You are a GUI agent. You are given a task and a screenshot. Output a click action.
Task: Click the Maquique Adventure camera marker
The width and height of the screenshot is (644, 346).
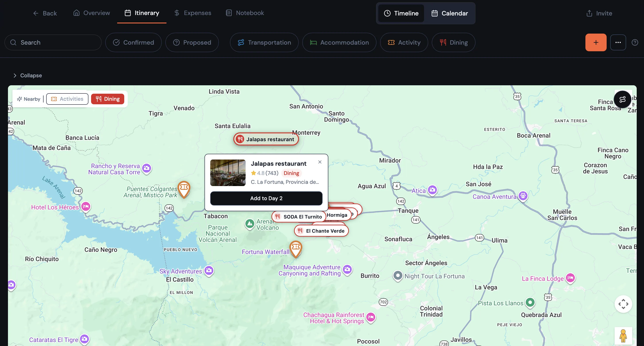tap(347, 270)
